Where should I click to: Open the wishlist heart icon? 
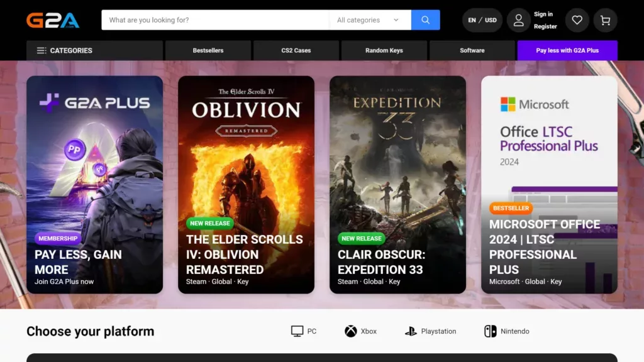click(x=577, y=20)
